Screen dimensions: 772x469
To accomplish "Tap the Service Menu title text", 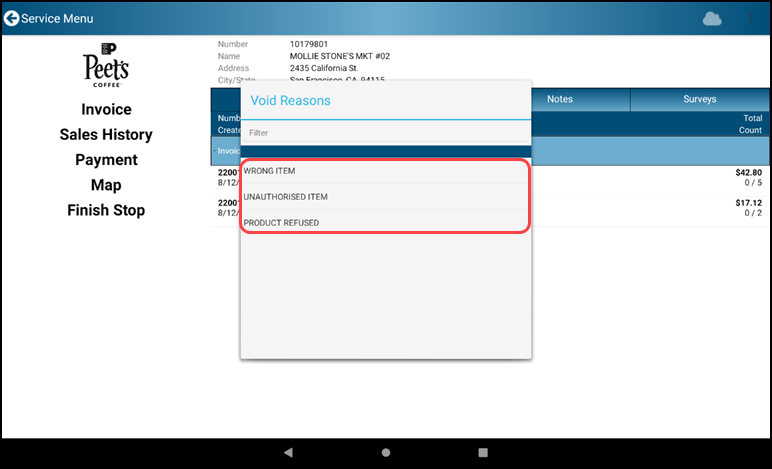I will pos(57,19).
